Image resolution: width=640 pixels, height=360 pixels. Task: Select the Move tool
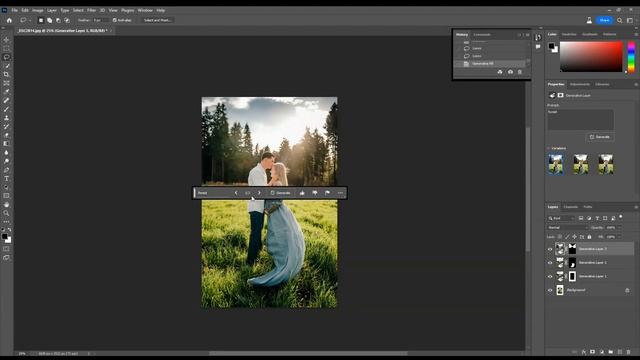(6, 40)
